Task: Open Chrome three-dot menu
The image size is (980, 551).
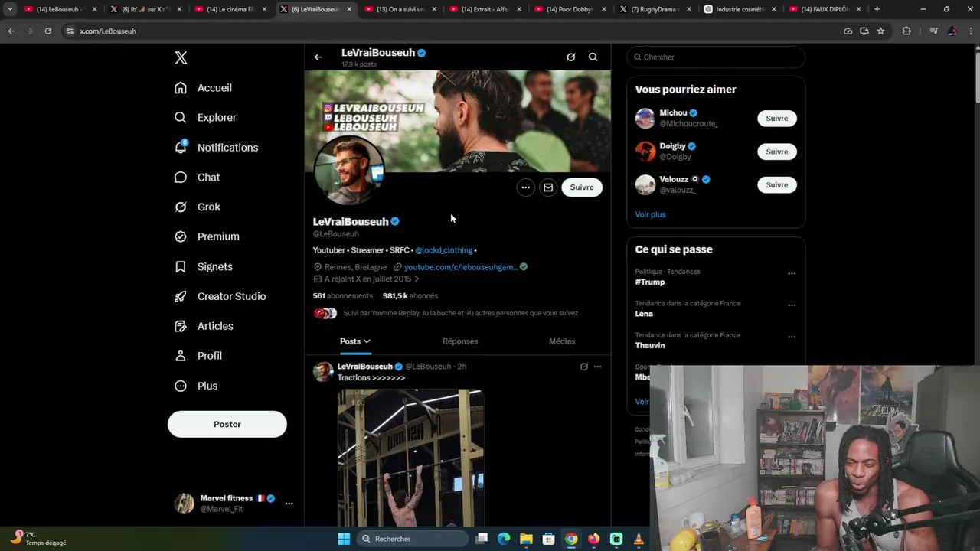Action: 970,31
